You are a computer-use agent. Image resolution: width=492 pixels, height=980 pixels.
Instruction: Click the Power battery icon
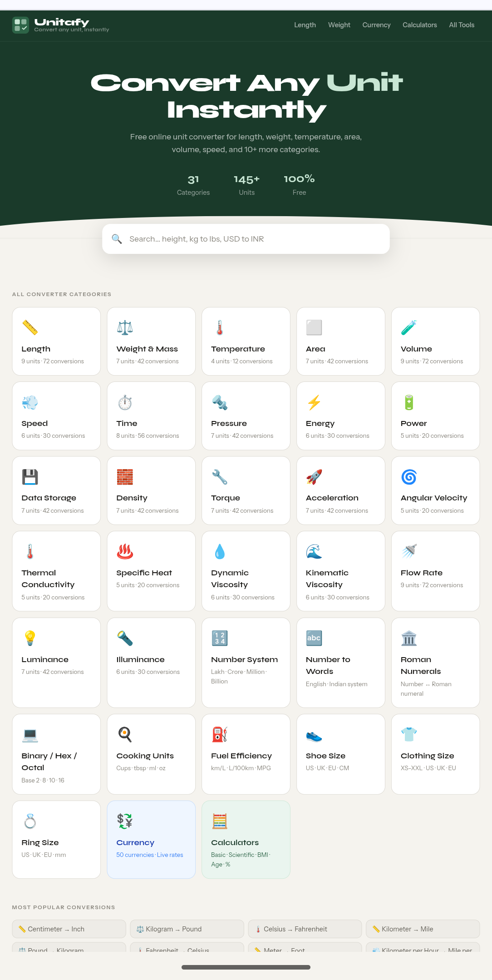tap(409, 402)
